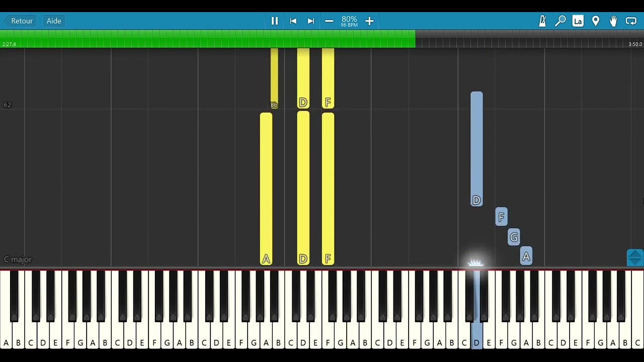Click the elapsed time 2:27.4
The image size is (644, 362).
point(9,44)
